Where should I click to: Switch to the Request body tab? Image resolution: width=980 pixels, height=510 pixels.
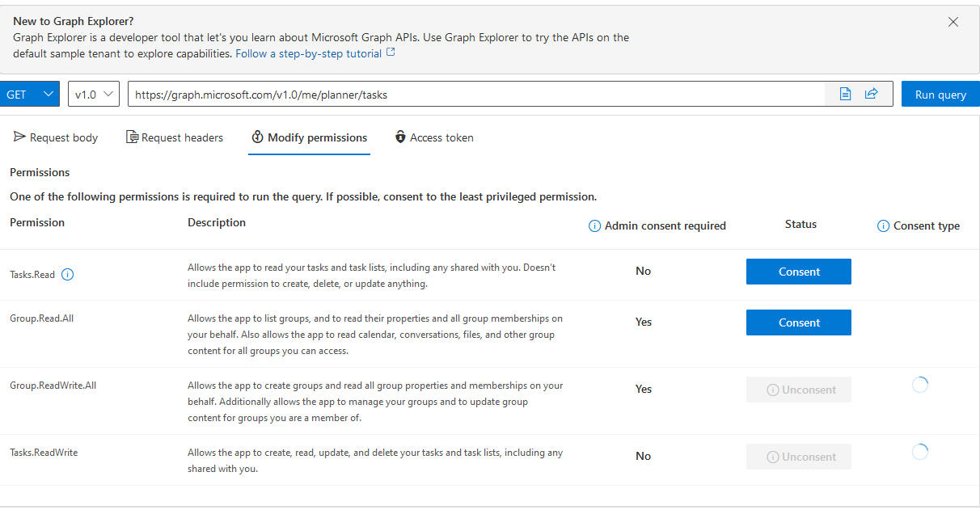click(56, 137)
